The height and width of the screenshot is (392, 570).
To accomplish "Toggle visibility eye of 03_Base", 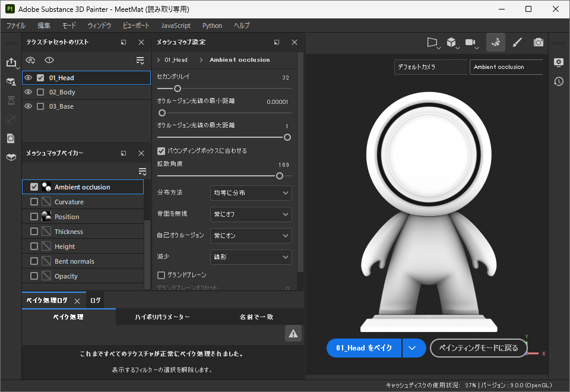I will 28,106.
